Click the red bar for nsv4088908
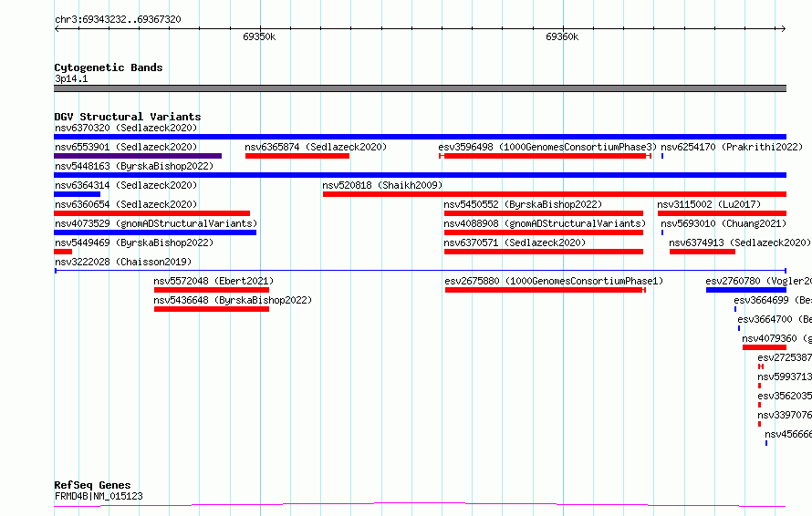This screenshot has width=812, height=516. (x=544, y=232)
